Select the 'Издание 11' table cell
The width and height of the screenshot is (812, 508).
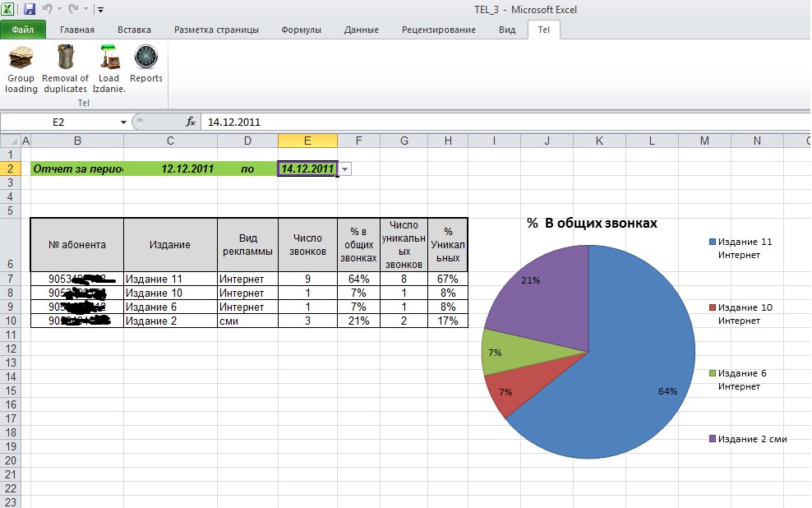tap(170, 279)
